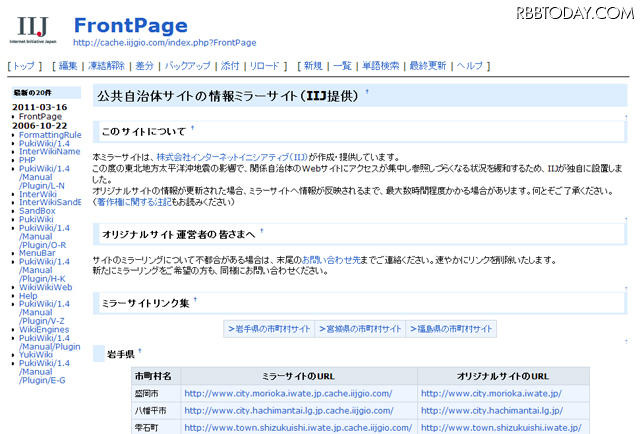This screenshot has height=434, width=640.
Task: Open 最終更新 recent changes link
Action: (x=428, y=66)
